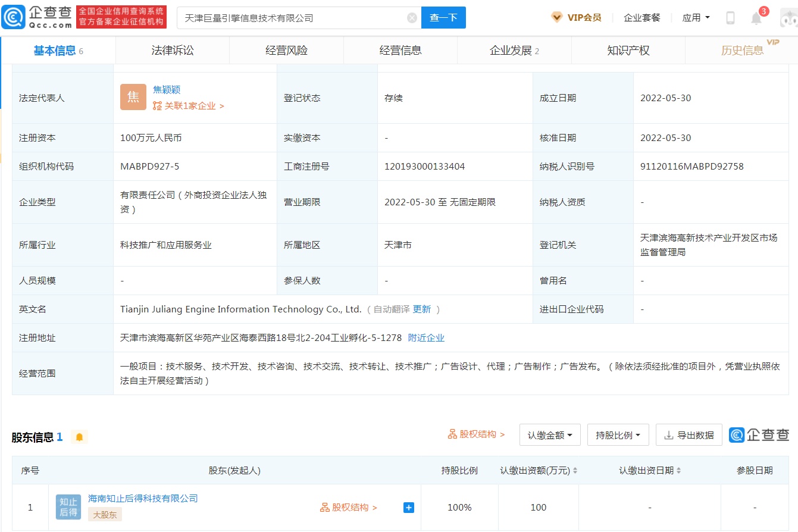The image size is (798, 532).
Task: Switch to the 经营信息 tab
Action: tap(400, 51)
